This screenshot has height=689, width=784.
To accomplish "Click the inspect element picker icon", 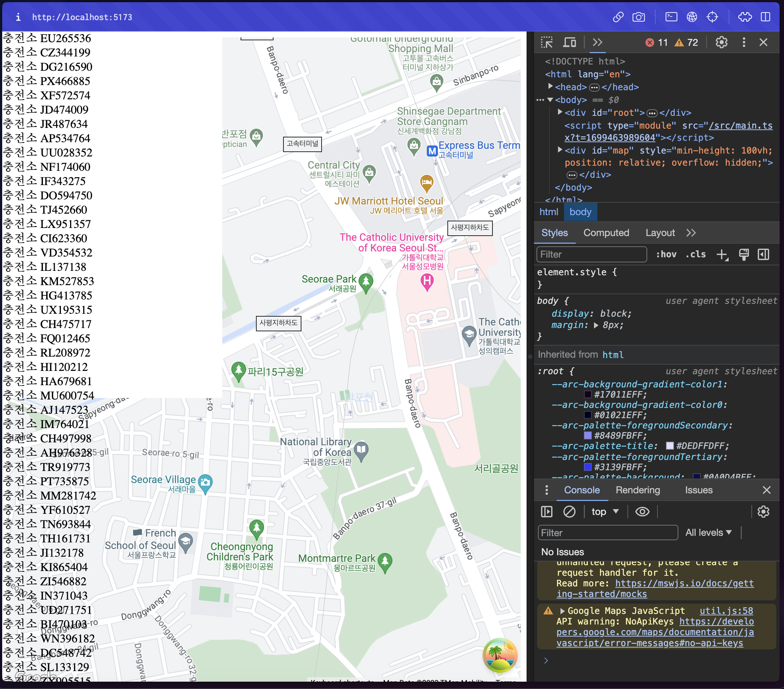I will click(x=547, y=42).
